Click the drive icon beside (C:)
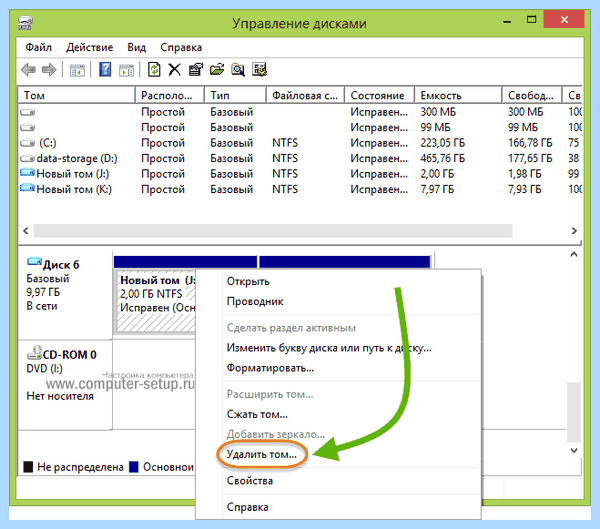Screen dimensions: 600x529 (27, 143)
